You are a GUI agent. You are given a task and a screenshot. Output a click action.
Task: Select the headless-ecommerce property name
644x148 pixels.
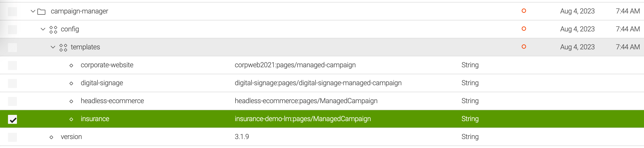(112, 101)
